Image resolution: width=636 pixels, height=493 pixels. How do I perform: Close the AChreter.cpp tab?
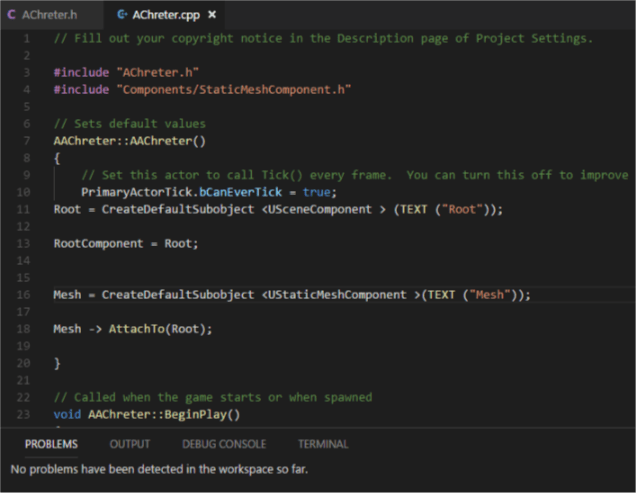click(x=212, y=15)
